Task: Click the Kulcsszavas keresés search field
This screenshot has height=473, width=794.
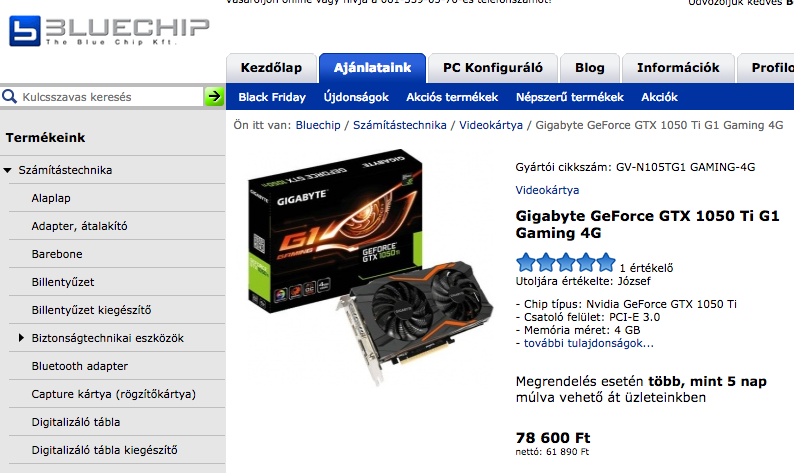Action: (111, 97)
